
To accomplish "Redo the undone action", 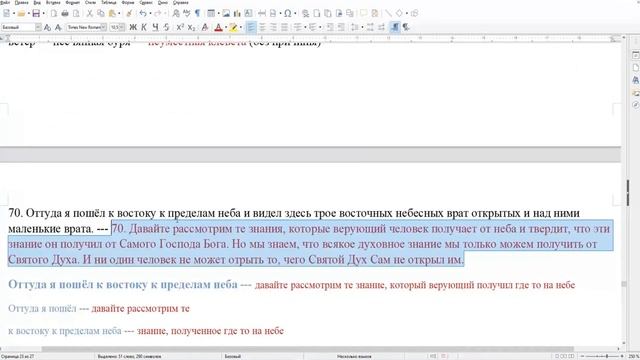I will click(158, 13).
